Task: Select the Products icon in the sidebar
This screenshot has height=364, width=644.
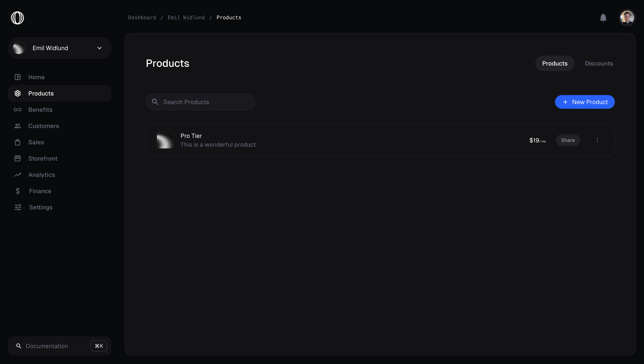Action: (x=18, y=93)
